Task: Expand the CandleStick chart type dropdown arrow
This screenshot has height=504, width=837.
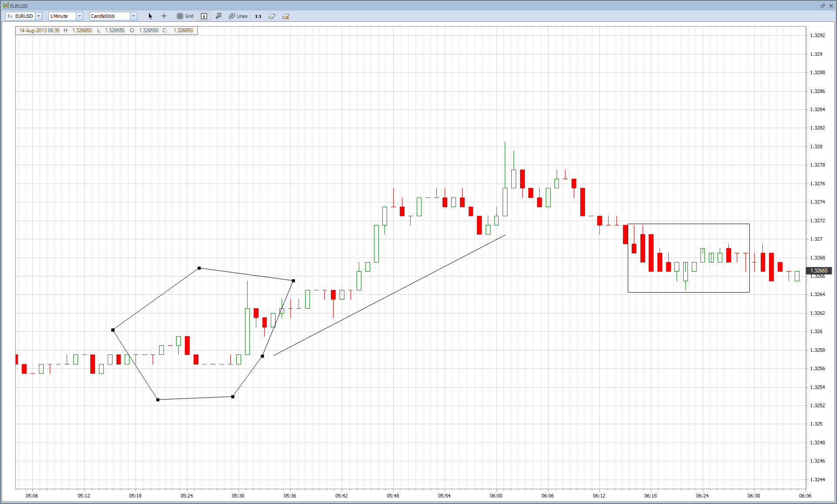Action: coord(133,16)
